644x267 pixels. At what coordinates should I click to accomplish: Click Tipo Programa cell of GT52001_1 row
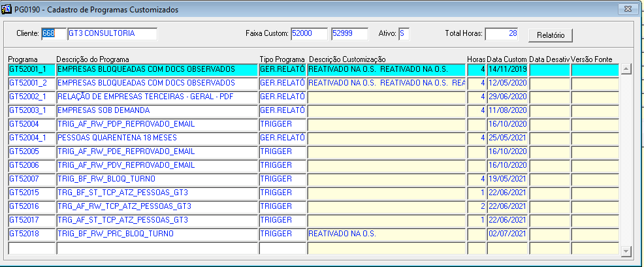pos(283,70)
